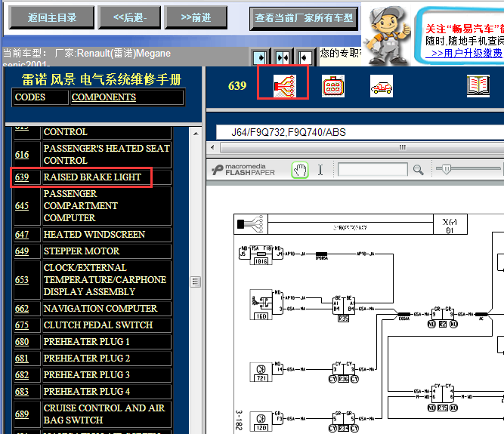Open the car component location icon

point(382,86)
